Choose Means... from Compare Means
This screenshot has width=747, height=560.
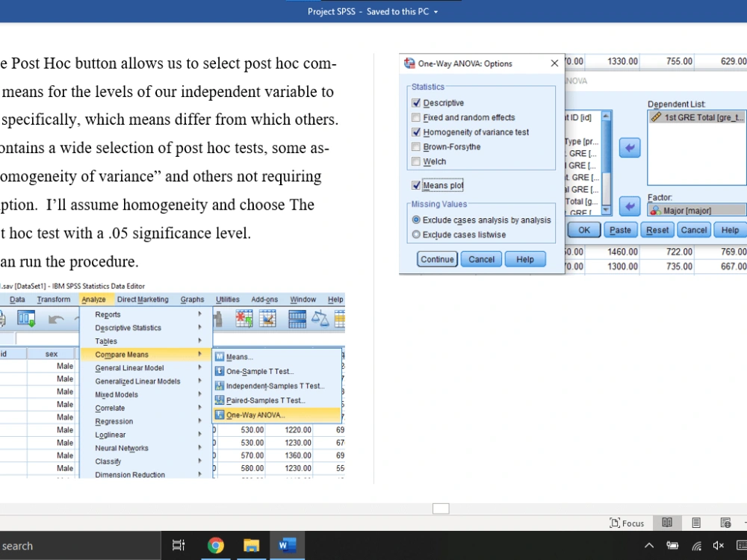click(x=277, y=357)
